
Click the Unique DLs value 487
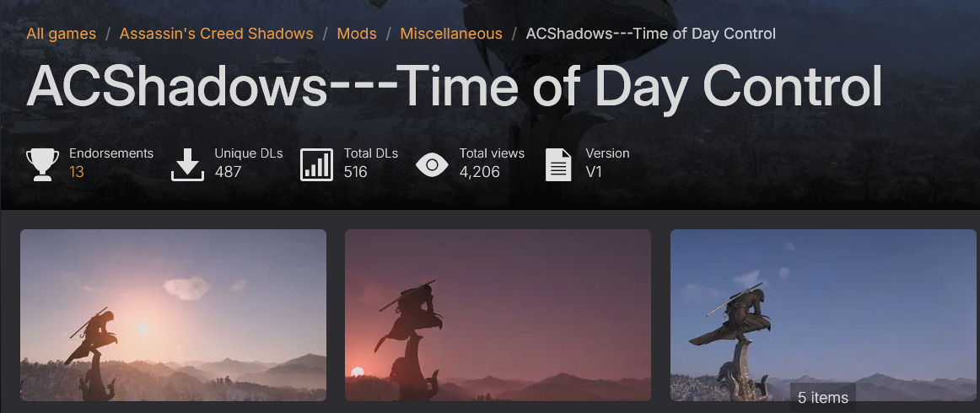pyautogui.click(x=228, y=172)
